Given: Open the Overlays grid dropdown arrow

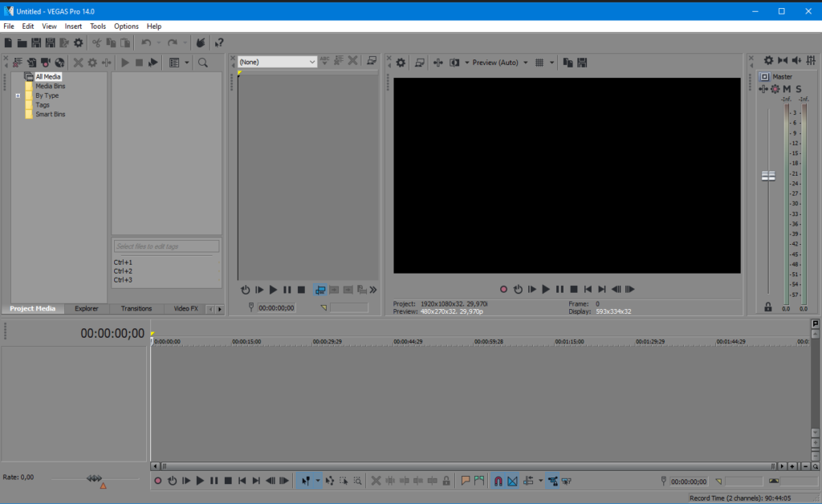Looking at the screenshot, I should coord(551,63).
